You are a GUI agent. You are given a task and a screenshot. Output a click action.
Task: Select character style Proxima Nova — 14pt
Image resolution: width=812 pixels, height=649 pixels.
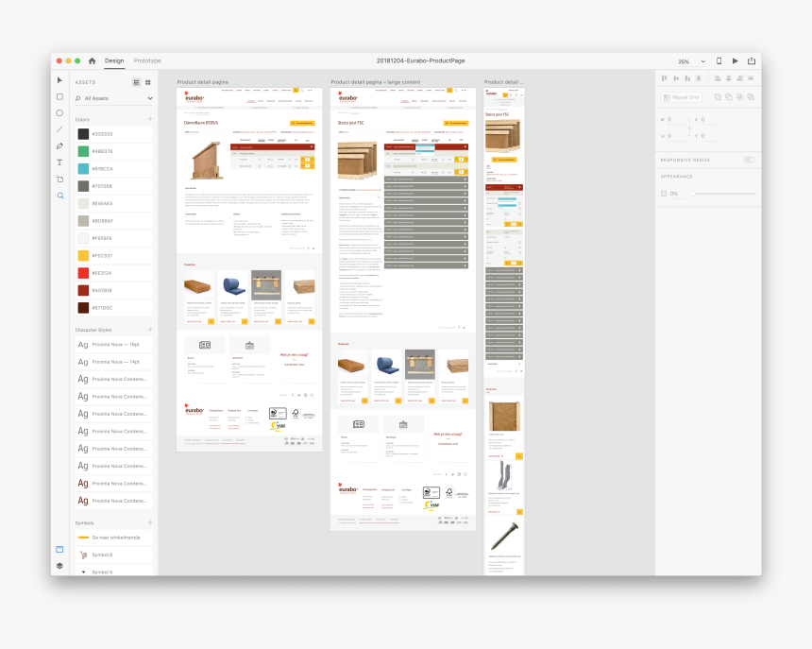[x=114, y=362]
